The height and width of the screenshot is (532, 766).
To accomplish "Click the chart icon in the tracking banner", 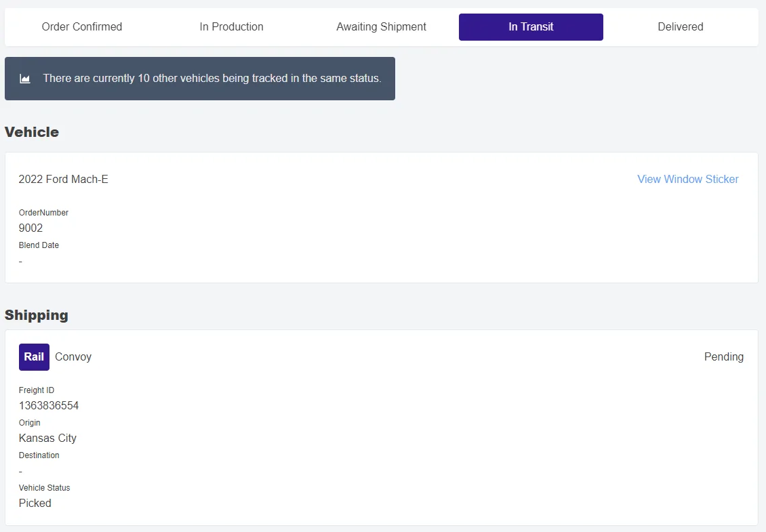I will [25, 79].
